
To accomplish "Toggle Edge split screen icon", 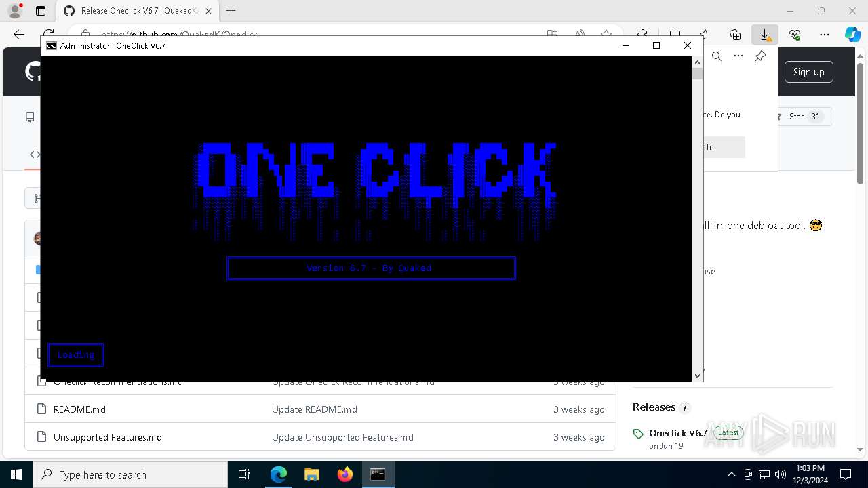I will click(x=675, y=34).
